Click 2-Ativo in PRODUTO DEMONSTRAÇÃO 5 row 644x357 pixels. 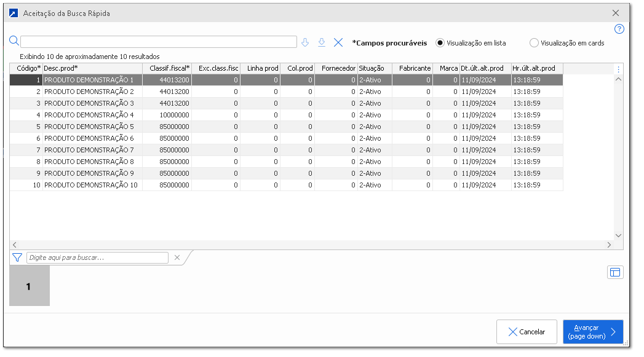pyautogui.click(x=375, y=127)
